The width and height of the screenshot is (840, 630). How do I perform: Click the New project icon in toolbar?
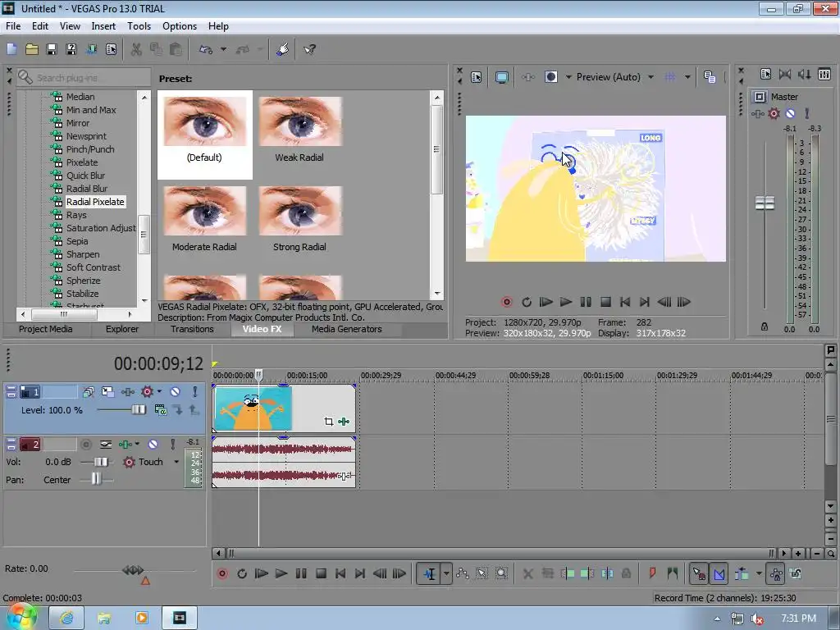click(11, 49)
